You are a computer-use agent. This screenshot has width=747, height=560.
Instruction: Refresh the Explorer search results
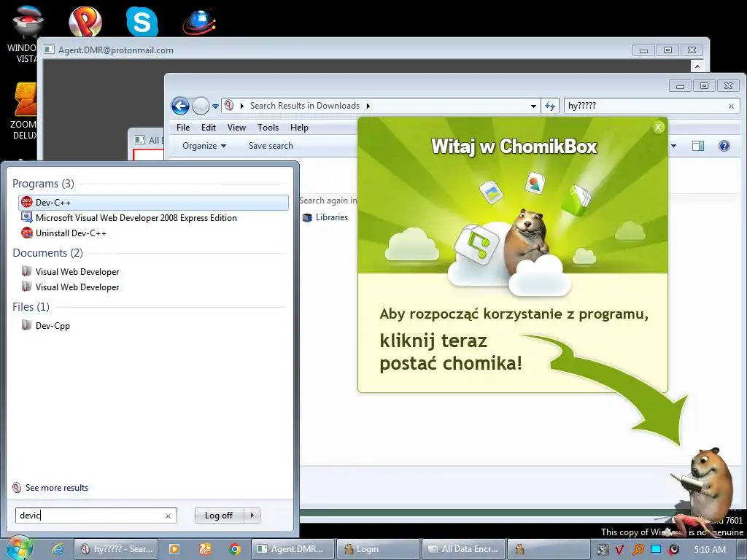click(x=550, y=106)
